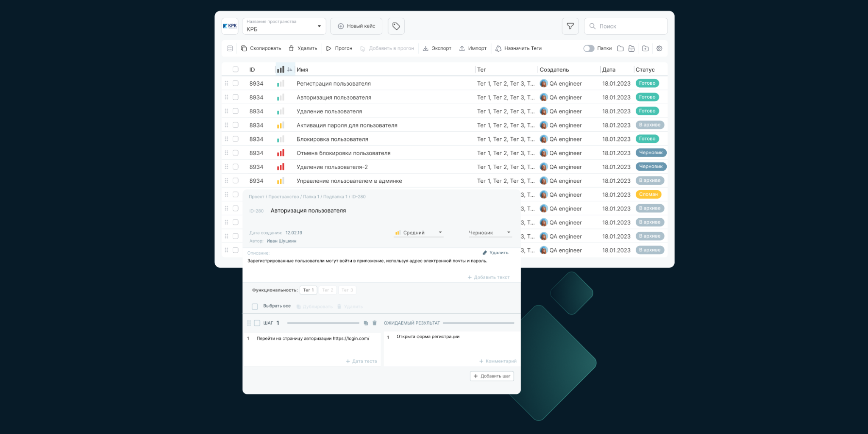Screen dimensions: 868x434
Task: Tick the Выбрать все checkbox
Action: 255,306
